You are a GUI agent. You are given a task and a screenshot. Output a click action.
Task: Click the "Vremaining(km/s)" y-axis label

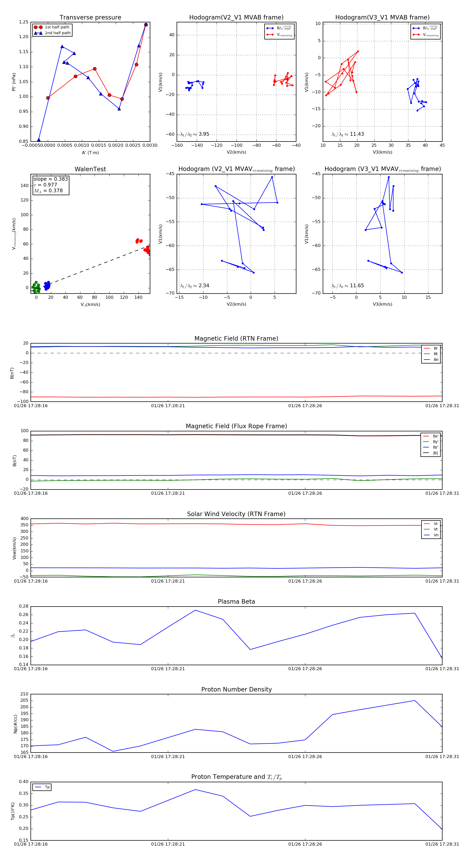click(14, 234)
